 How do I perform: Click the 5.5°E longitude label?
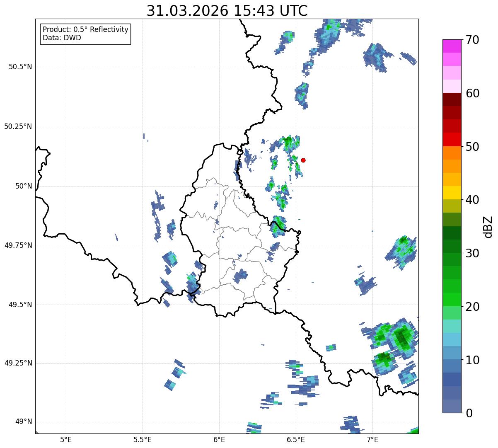pos(143,439)
